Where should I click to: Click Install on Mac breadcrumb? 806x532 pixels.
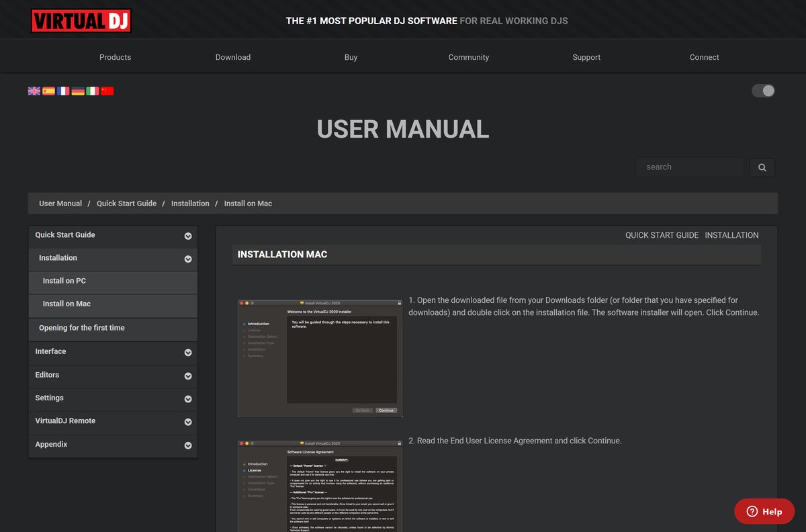click(248, 204)
